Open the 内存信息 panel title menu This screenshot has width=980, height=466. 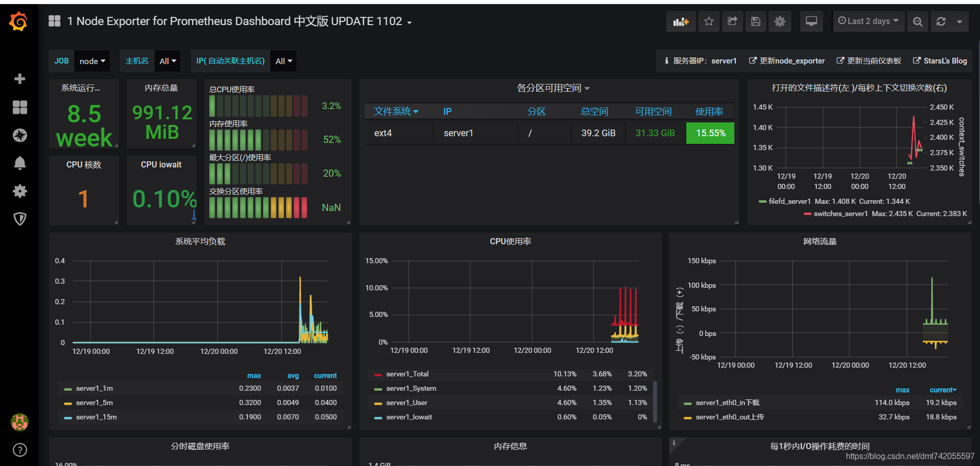510,446
